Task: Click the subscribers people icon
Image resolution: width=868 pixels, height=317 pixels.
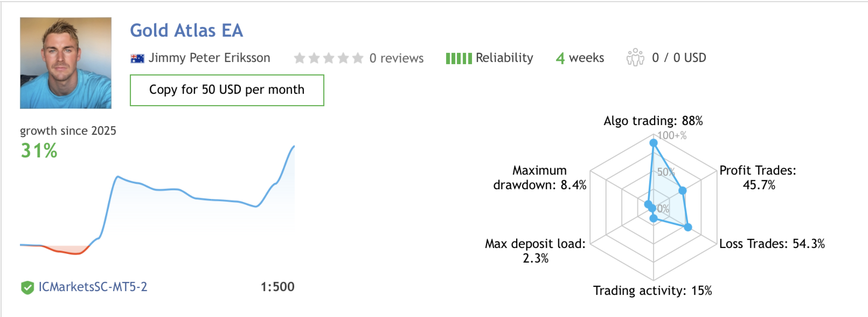Action: click(x=636, y=58)
